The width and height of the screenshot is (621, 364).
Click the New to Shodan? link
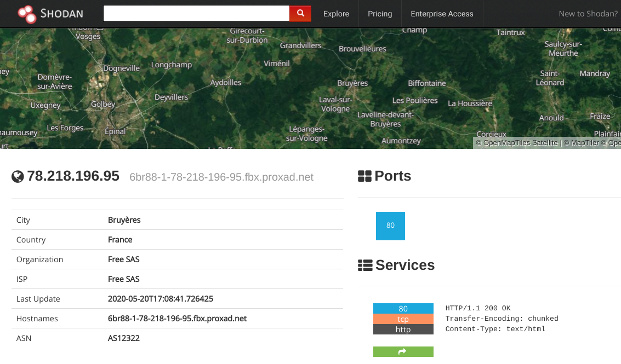[x=588, y=14]
